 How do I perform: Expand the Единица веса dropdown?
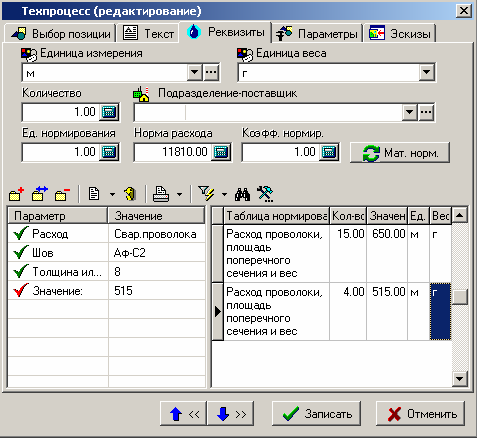[427, 72]
